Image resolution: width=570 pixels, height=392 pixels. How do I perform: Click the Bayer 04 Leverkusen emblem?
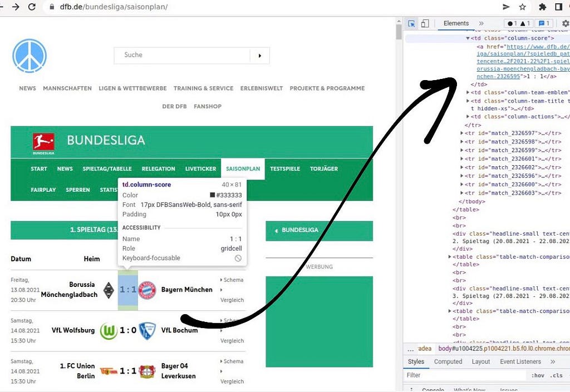tap(147, 371)
